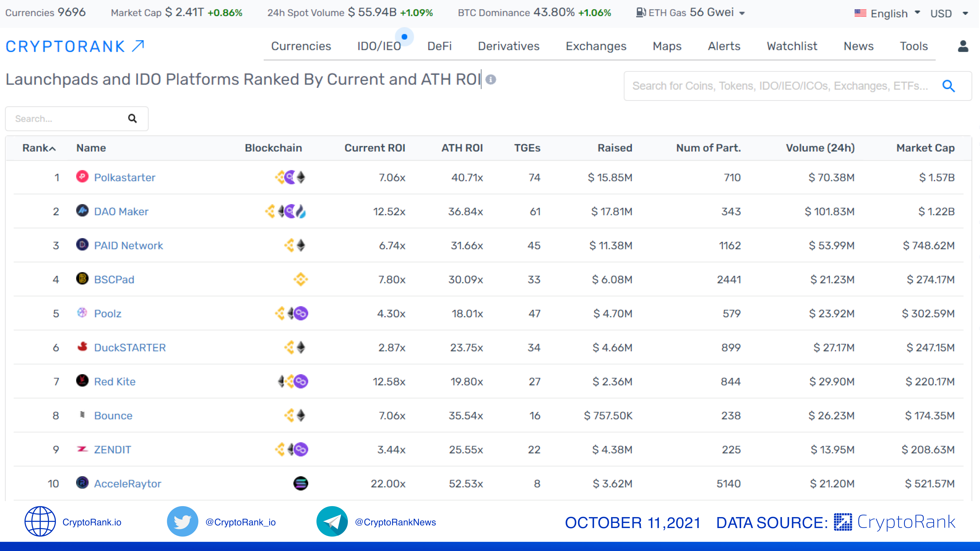The width and height of the screenshot is (980, 551).
Task: Open the DeFi menu
Action: (439, 46)
